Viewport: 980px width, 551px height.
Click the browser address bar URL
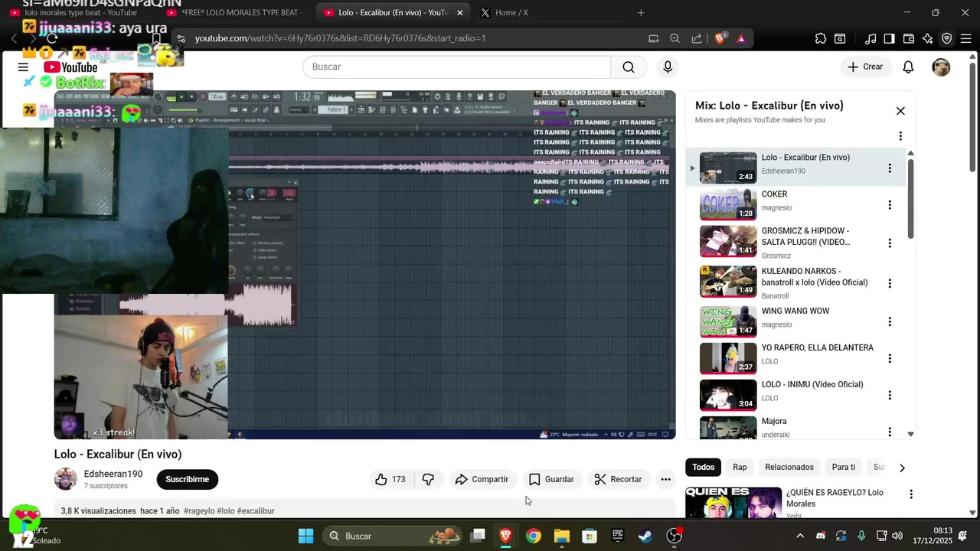340,38
